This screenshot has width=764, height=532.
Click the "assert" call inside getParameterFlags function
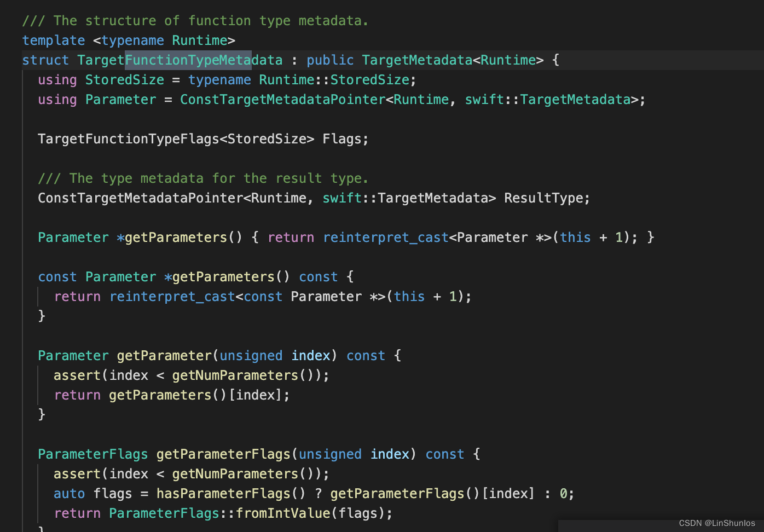coord(77,474)
